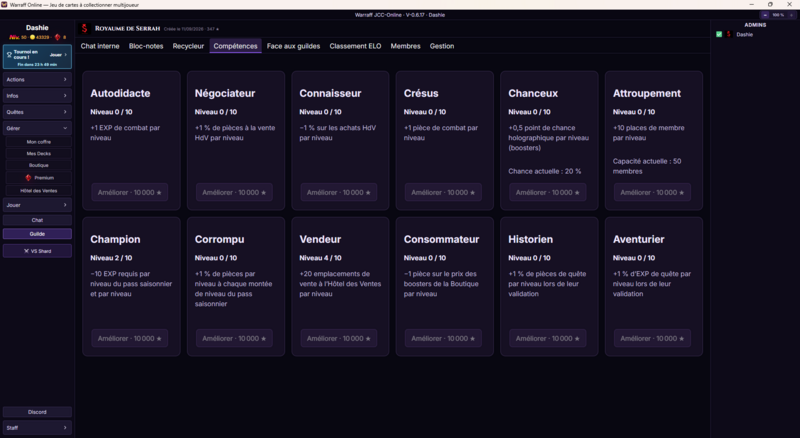This screenshot has height=438, width=800.
Task: Expand the Jouer sidebar menu
Action: 37,205
